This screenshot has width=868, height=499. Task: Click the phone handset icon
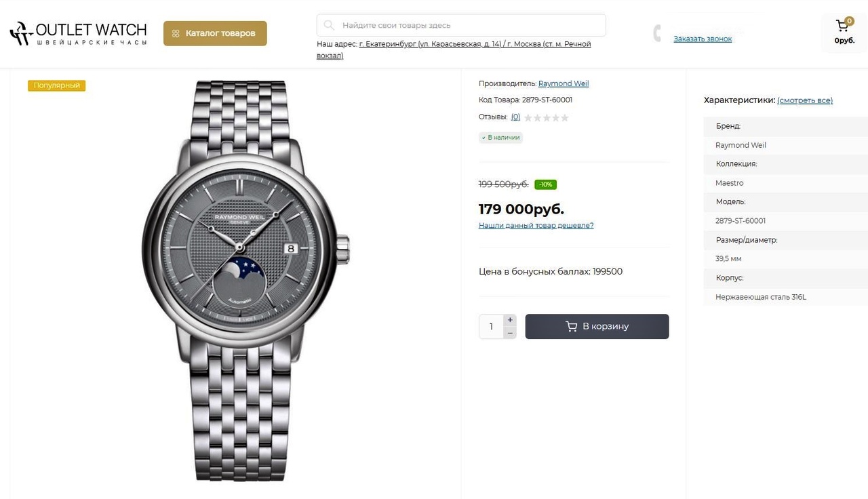point(657,33)
